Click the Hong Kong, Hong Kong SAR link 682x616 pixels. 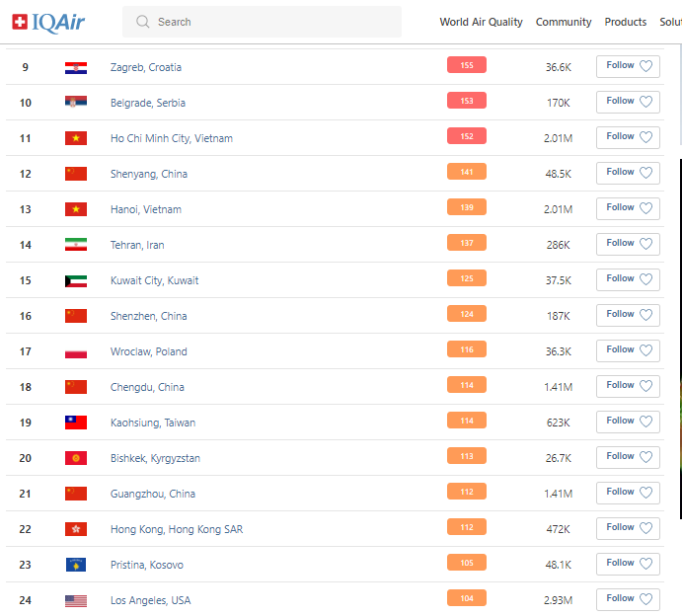click(177, 529)
